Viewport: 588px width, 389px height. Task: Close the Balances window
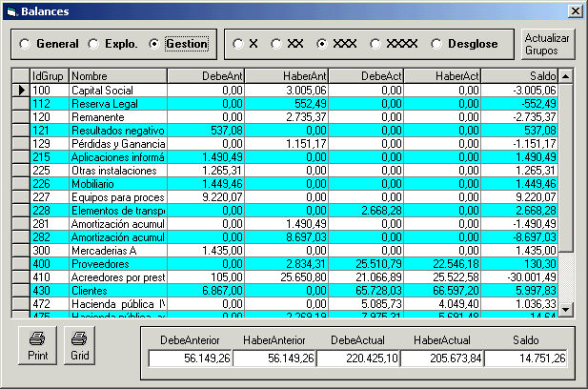[x=575, y=10]
